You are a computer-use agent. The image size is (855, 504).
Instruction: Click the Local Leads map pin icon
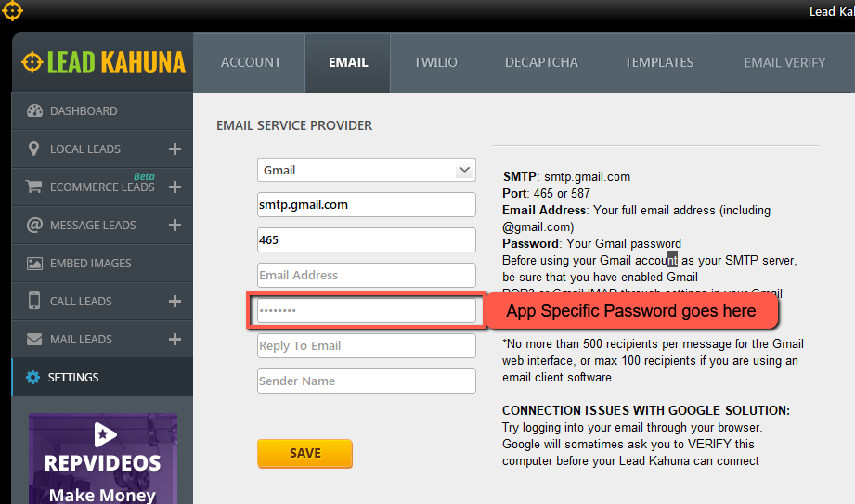(x=35, y=149)
